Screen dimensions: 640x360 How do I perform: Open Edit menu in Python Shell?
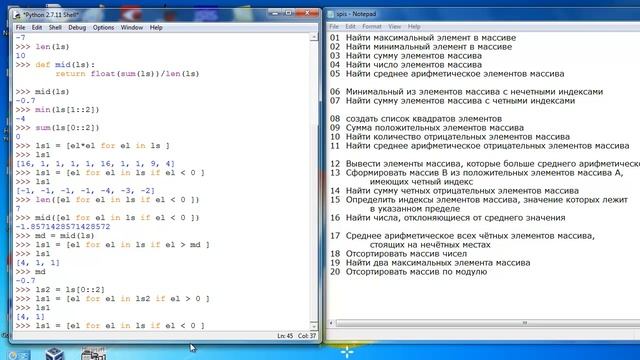37,27
